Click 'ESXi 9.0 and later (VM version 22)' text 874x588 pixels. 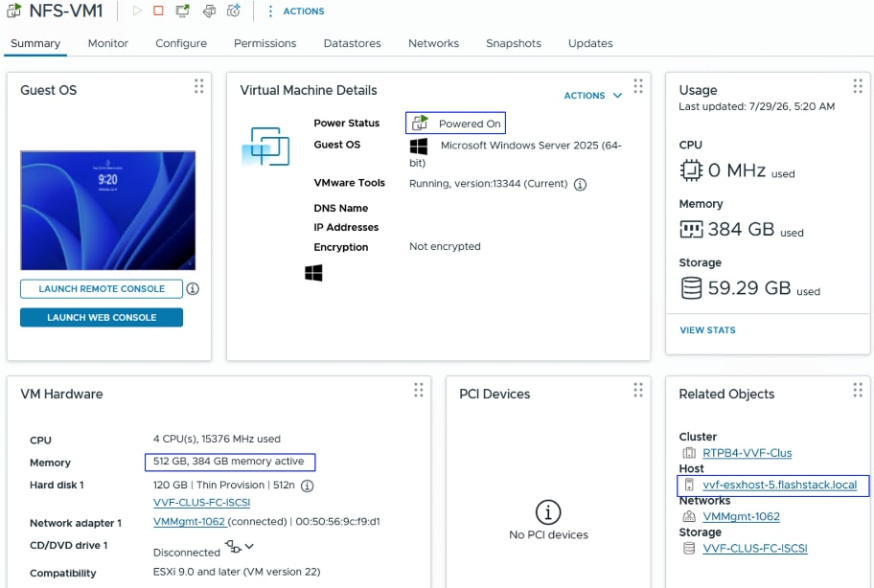237,572
